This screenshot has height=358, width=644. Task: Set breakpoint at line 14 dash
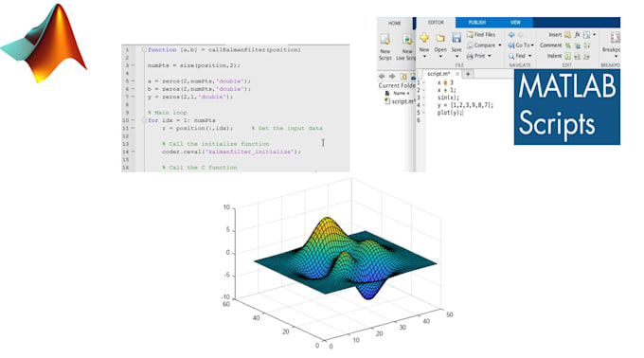coord(133,152)
